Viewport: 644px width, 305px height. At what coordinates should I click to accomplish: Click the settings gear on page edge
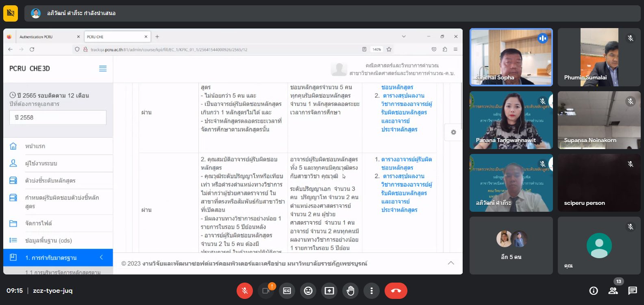453,132
